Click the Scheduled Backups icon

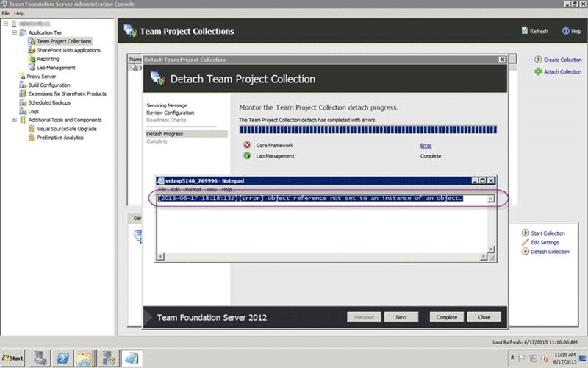(x=23, y=102)
